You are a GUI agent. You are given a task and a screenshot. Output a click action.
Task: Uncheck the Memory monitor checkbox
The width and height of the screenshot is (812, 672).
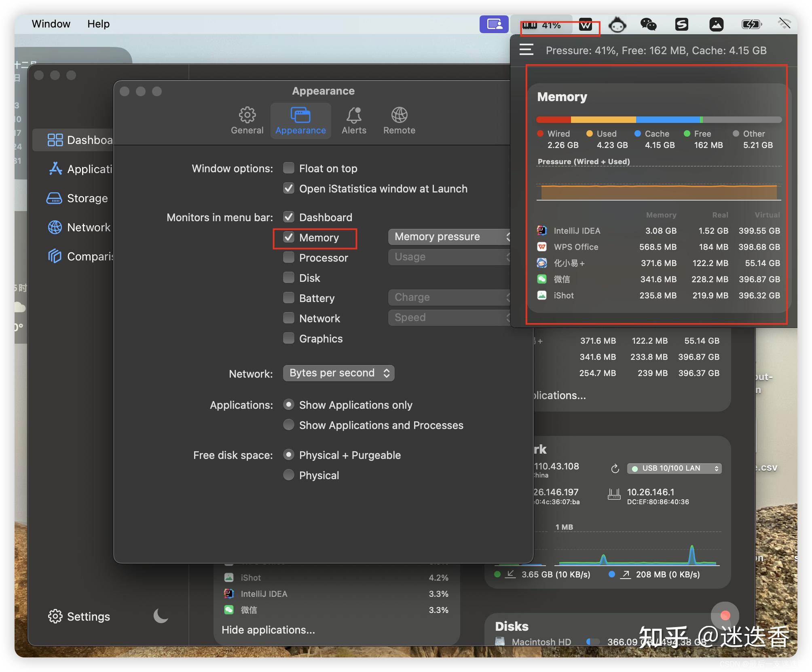[x=289, y=237]
